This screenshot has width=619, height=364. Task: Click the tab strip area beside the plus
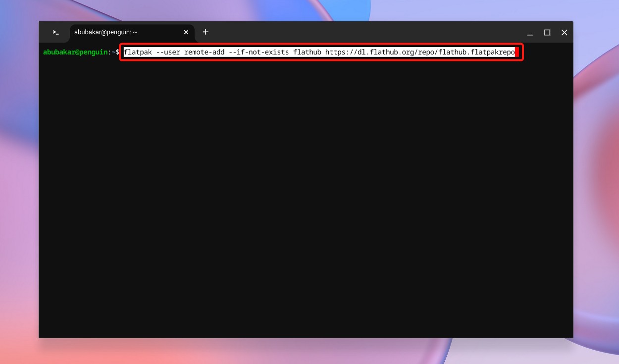(x=297, y=32)
